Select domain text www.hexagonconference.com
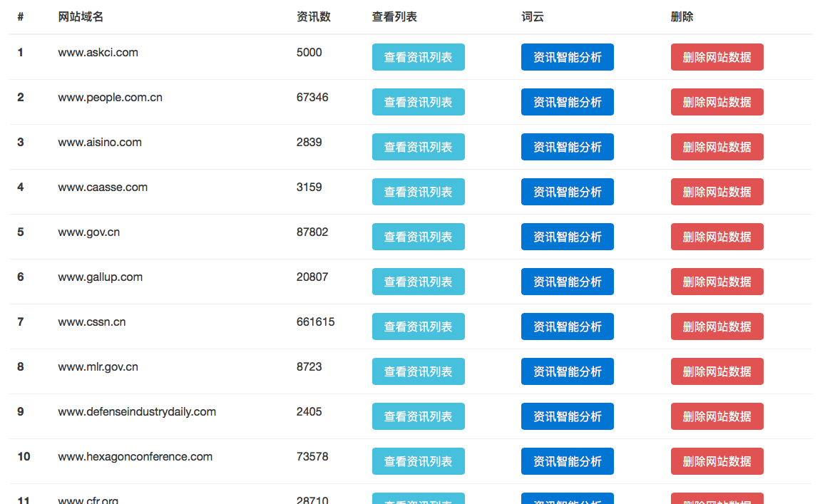Image resolution: width=820 pixels, height=504 pixels. tap(135, 457)
